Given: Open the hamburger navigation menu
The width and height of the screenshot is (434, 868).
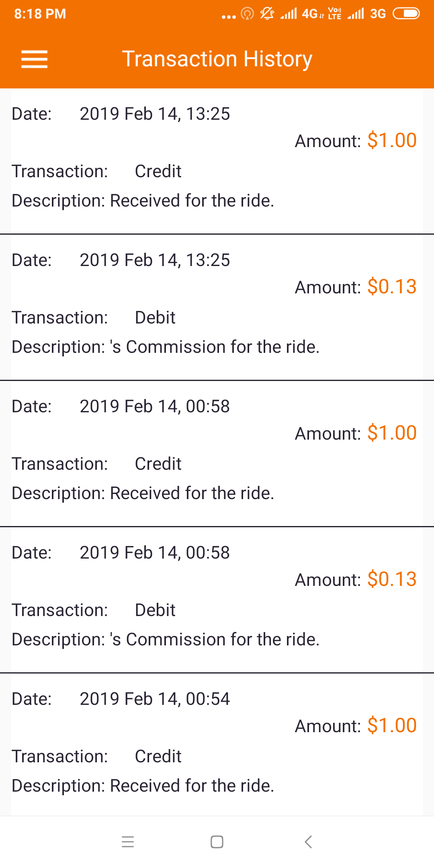Looking at the screenshot, I should pyautogui.click(x=35, y=59).
